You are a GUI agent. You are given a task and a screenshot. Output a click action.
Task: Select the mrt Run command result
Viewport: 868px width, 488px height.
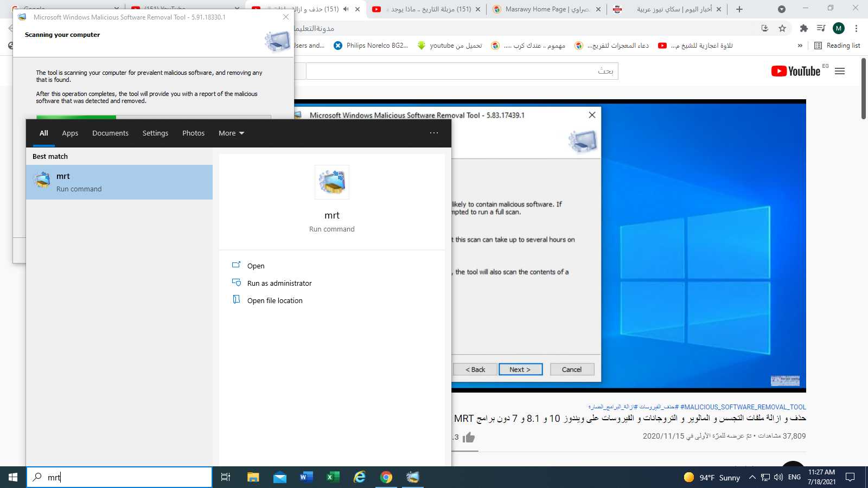[x=119, y=182]
